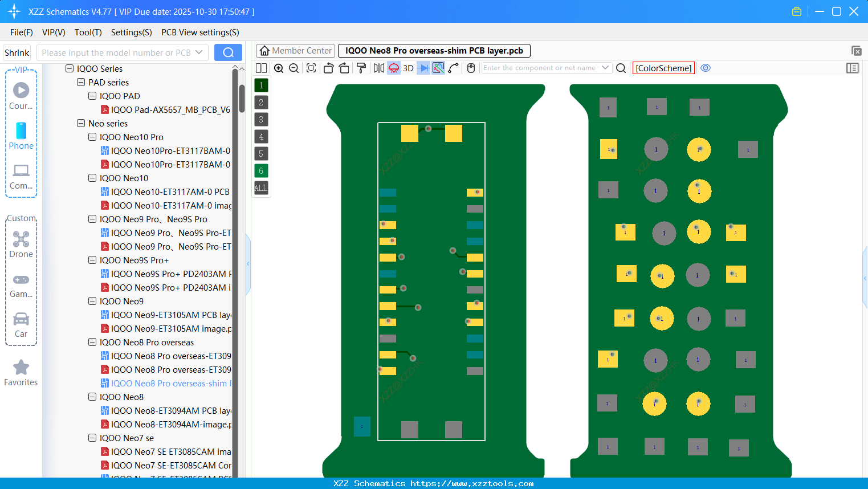This screenshot has width=868, height=489.
Task: Open the Settings(S) menu
Action: pyautogui.click(x=132, y=32)
